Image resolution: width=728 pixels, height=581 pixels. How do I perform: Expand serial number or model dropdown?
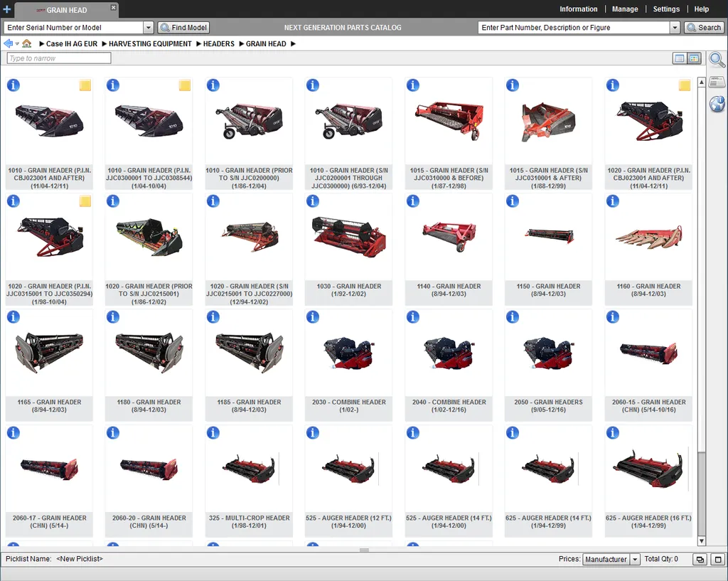coord(148,28)
